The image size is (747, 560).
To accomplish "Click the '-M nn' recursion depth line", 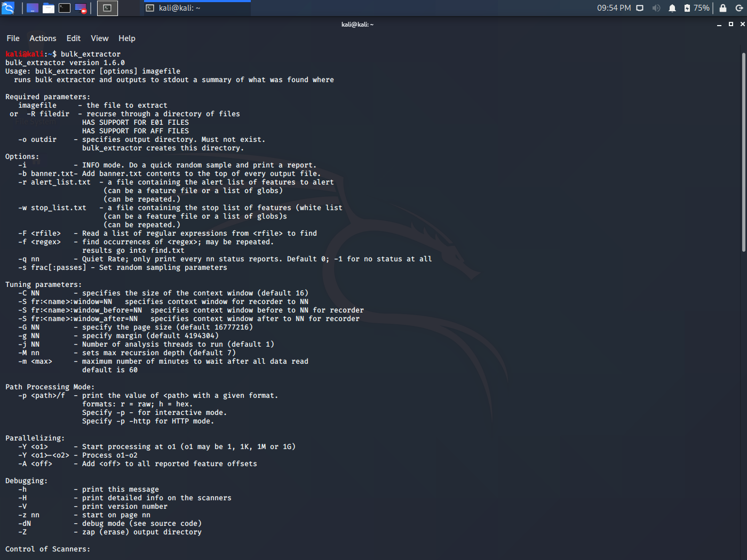I will pos(127,353).
